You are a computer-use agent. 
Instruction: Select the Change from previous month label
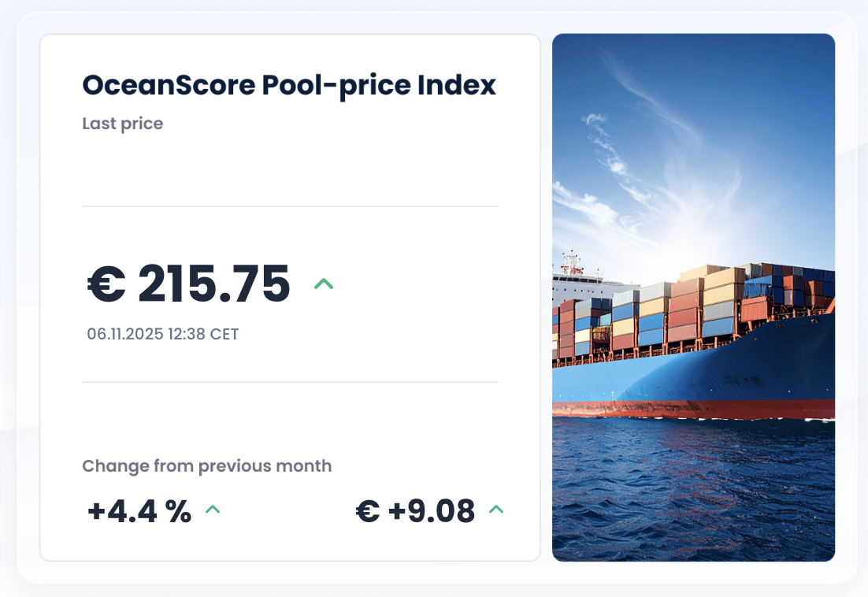(x=206, y=465)
